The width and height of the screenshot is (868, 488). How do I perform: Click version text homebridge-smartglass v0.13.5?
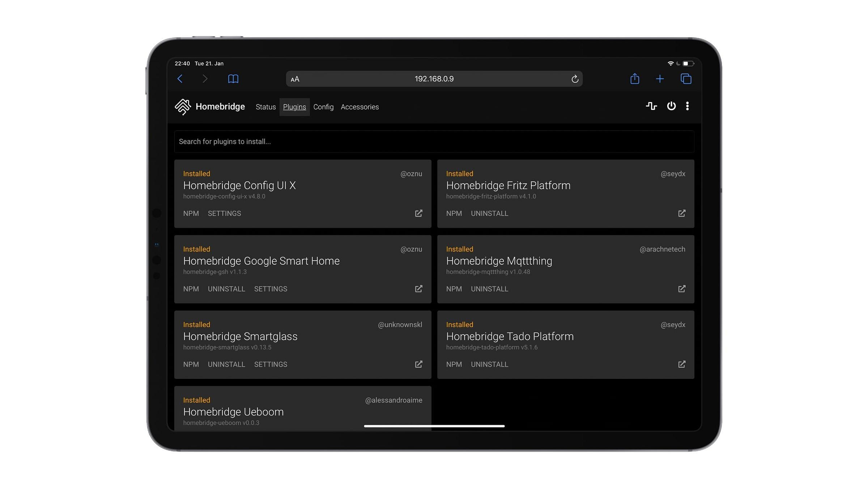coord(227,347)
